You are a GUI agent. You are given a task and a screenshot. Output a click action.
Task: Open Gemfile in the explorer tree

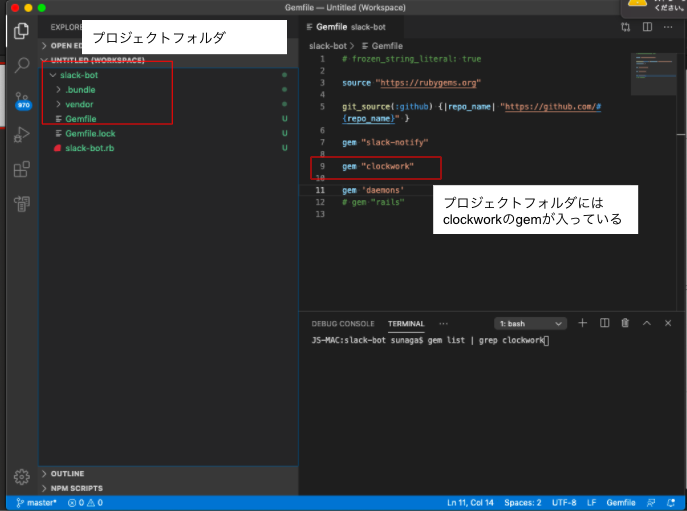pos(81,119)
